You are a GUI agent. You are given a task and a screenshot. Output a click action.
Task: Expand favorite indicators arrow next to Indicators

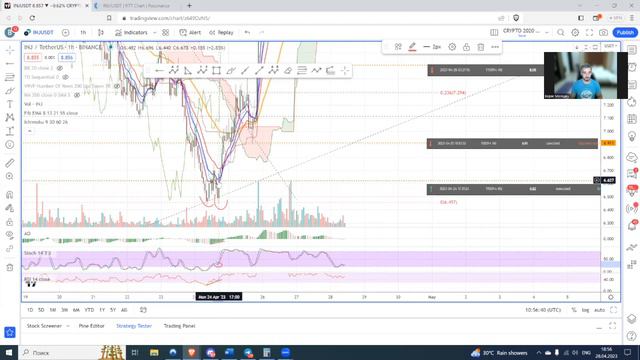155,32
